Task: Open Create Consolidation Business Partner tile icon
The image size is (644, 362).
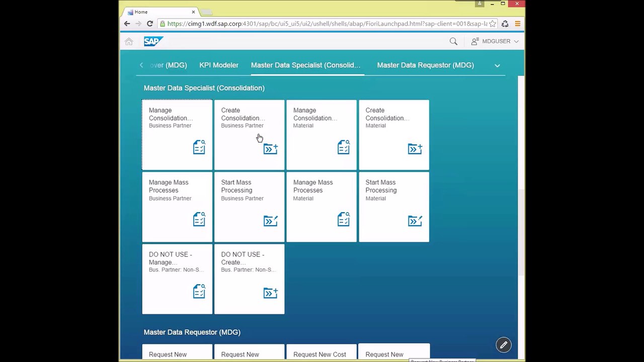Action: coord(271,148)
